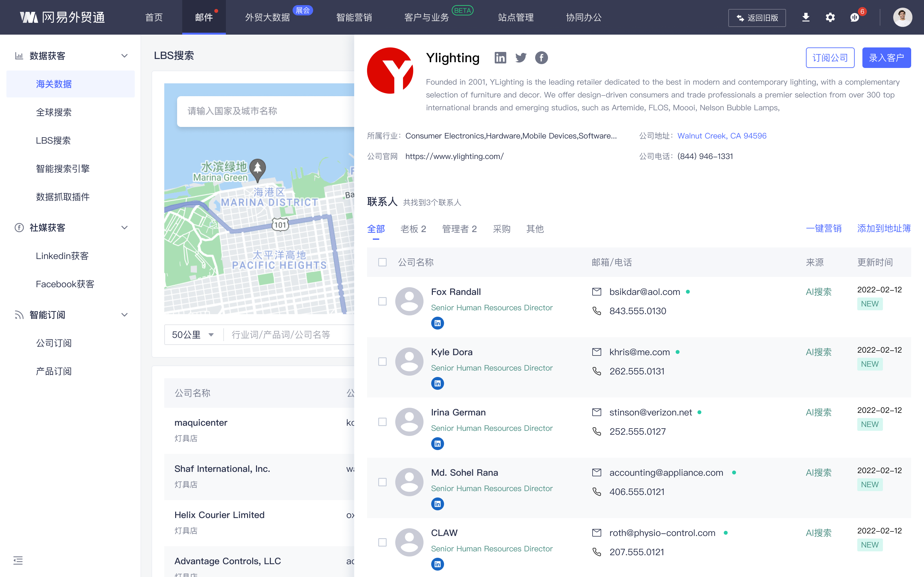924x577 pixels.
Task: Collapse the 数据获客 section chevron
Action: pyautogui.click(x=124, y=56)
